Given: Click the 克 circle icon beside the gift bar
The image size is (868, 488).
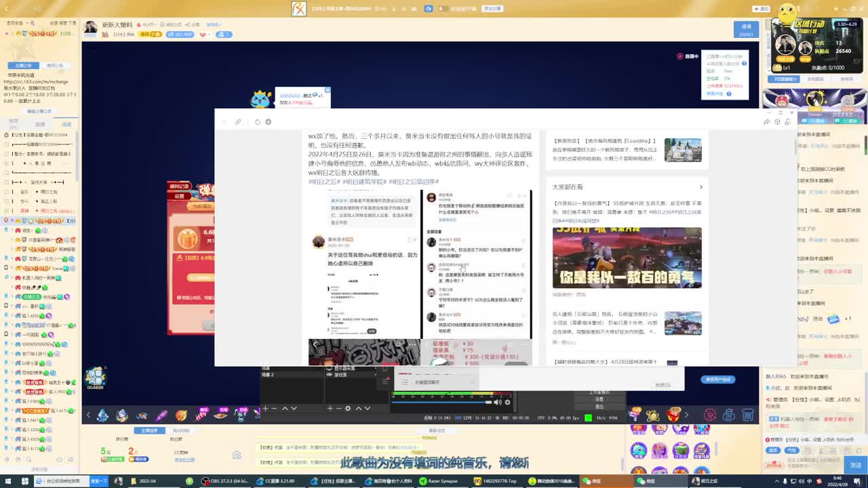Looking at the screenshot, I should (710, 415).
